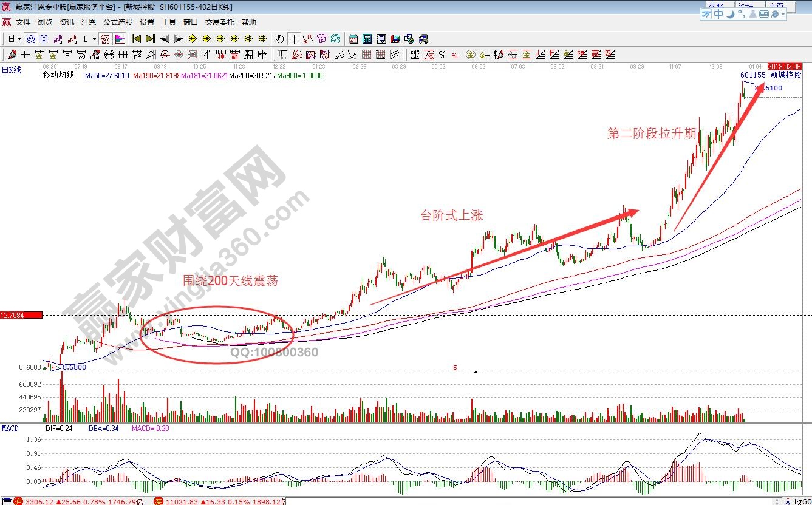Click the 论坛 button at top right
The width and height of the screenshot is (812, 505).
click(747, 5)
